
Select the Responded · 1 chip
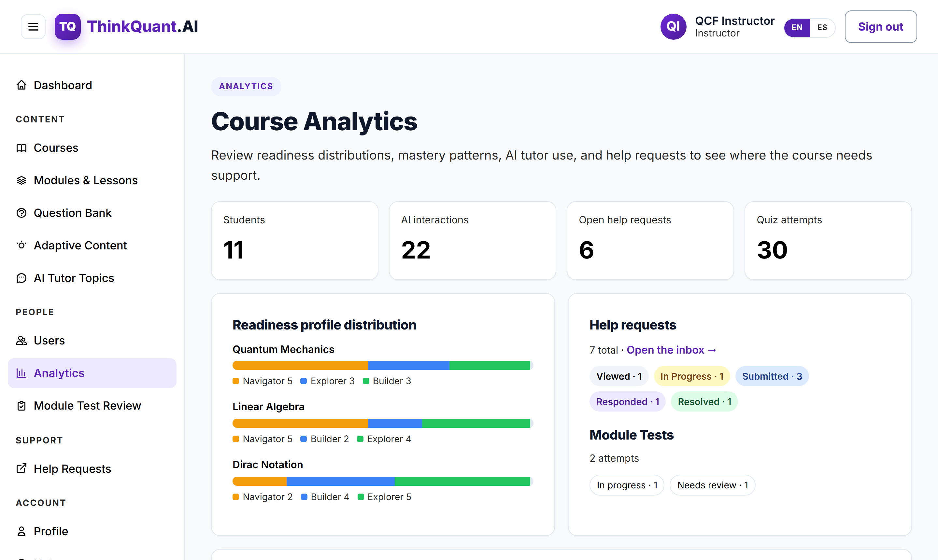[x=628, y=402]
